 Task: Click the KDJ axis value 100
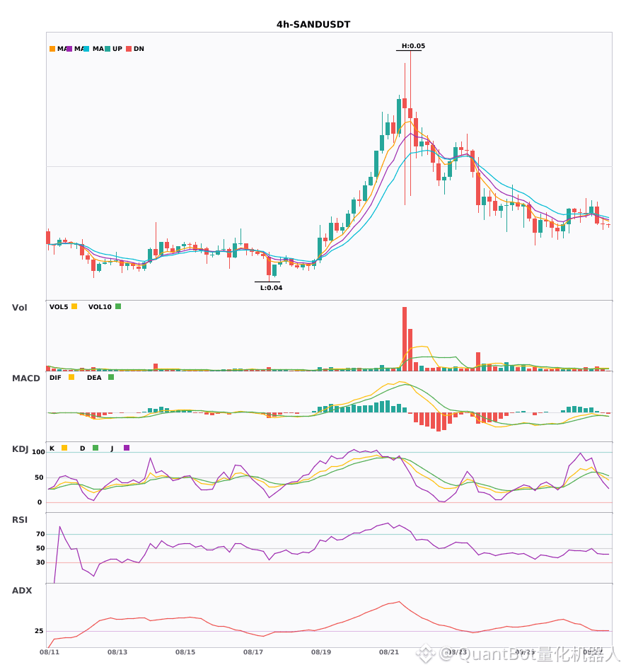click(x=39, y=452)
